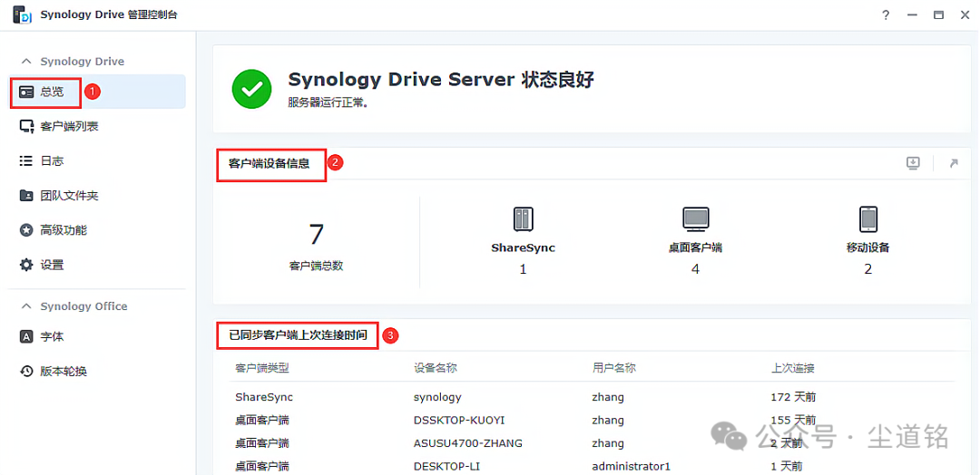
Task: Sort by 上次连接 column header
Action: pos(792,368)
